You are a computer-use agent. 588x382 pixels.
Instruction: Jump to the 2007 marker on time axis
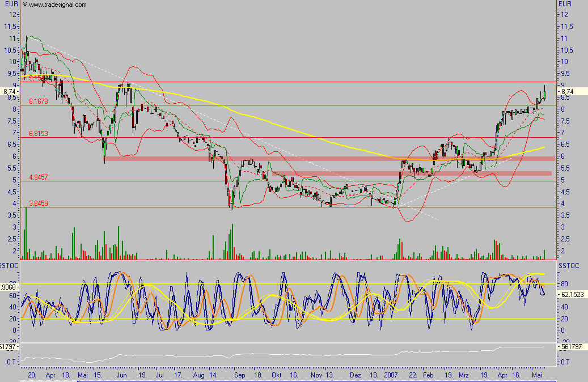coord(390,375)
